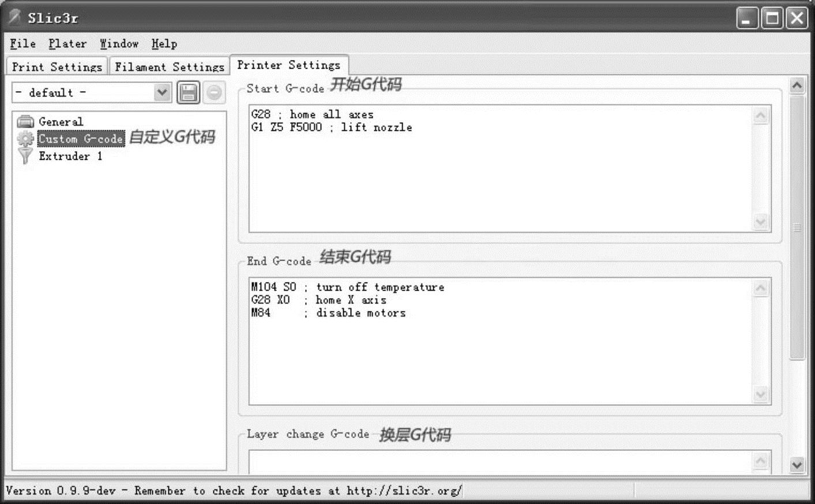Open the Plater menu
Image resolution: width=815 pixels, height=504 pixels.
tap(67, 44)
